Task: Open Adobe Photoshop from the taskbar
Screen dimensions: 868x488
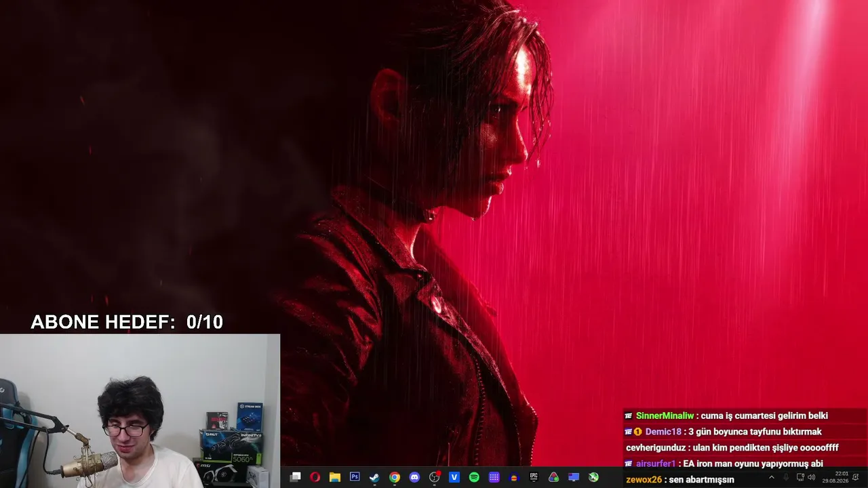Action: tap(355, 477)
